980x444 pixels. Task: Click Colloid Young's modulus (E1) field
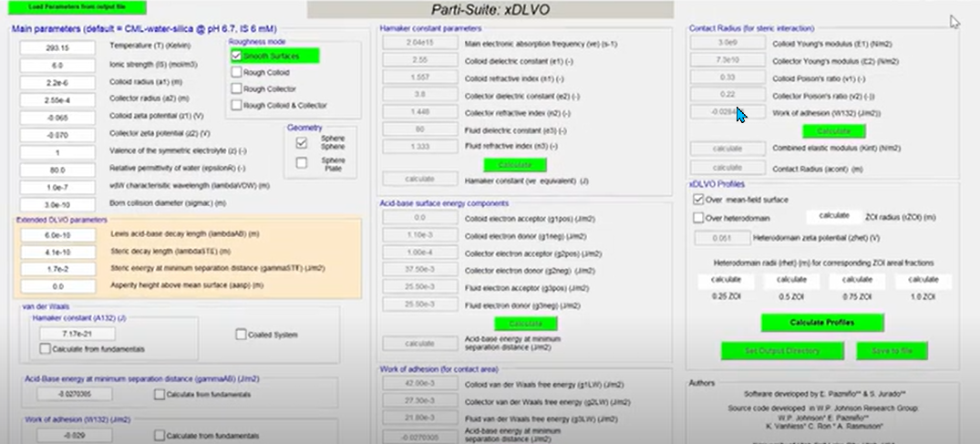[x=727, y=43]
